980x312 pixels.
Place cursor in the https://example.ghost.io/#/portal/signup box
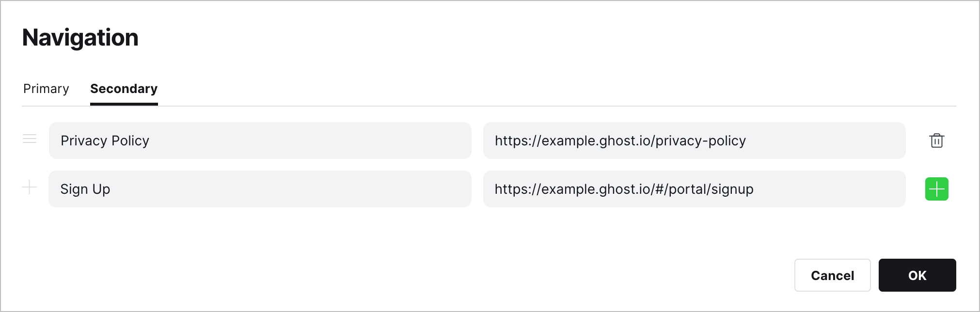694,189
